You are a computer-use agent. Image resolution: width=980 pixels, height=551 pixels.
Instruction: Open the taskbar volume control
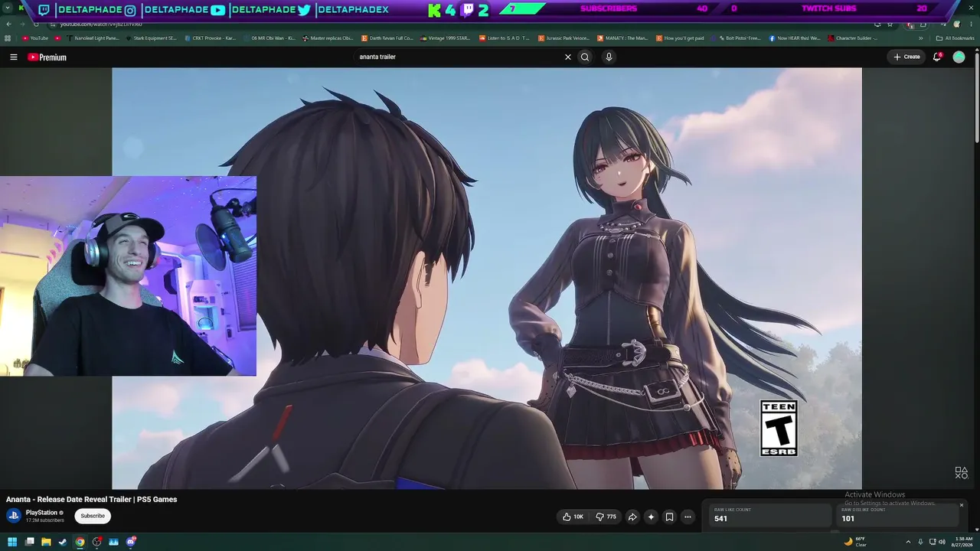(942, 542)
